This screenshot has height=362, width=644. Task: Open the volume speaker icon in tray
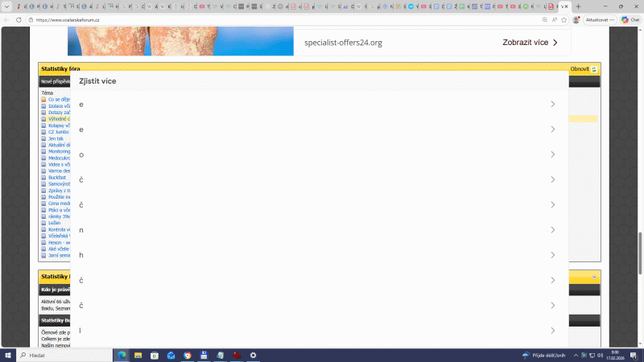(x=600, y=355)
